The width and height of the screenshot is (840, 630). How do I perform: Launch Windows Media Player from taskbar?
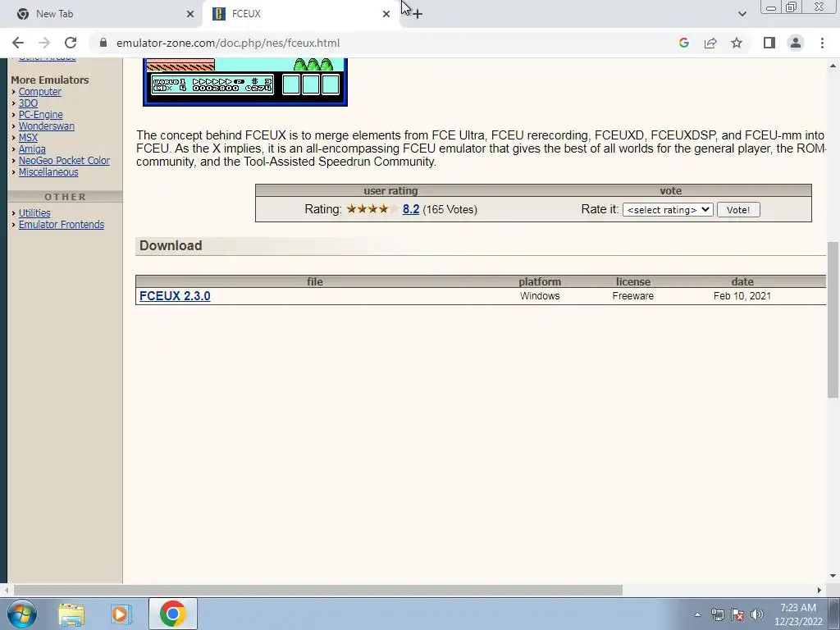121,614
